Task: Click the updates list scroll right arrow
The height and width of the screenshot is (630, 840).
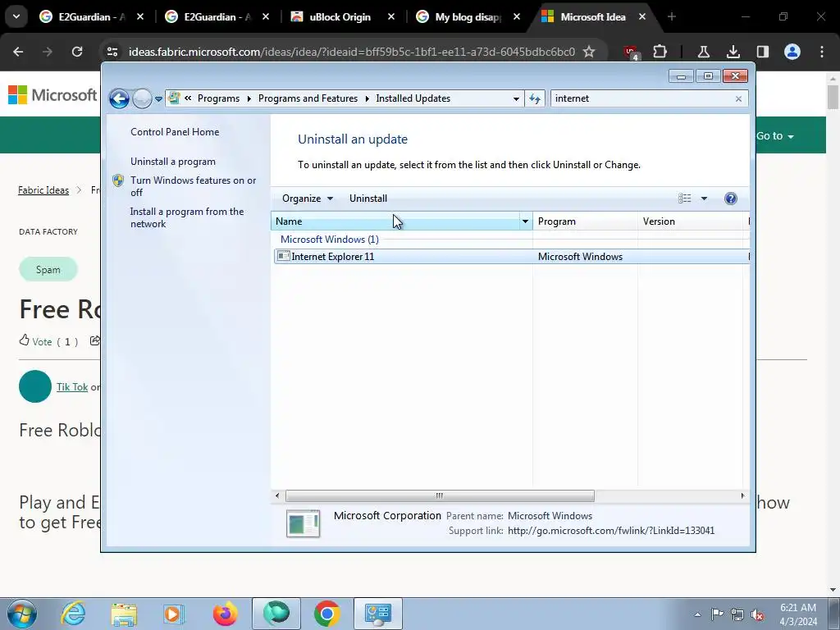Action: (x=742, y=495)
